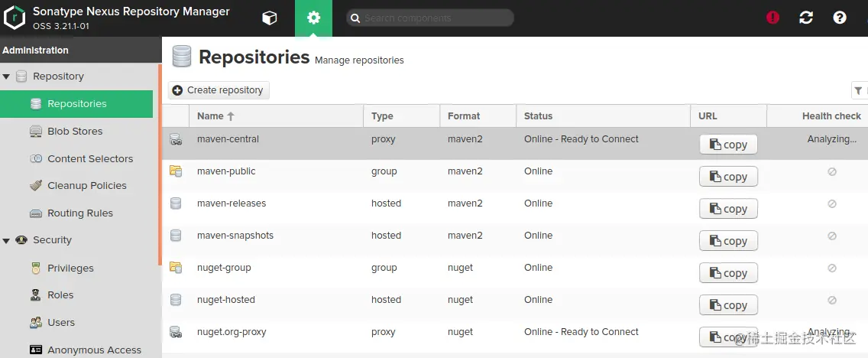Click the maven-public health check icon

831,172
